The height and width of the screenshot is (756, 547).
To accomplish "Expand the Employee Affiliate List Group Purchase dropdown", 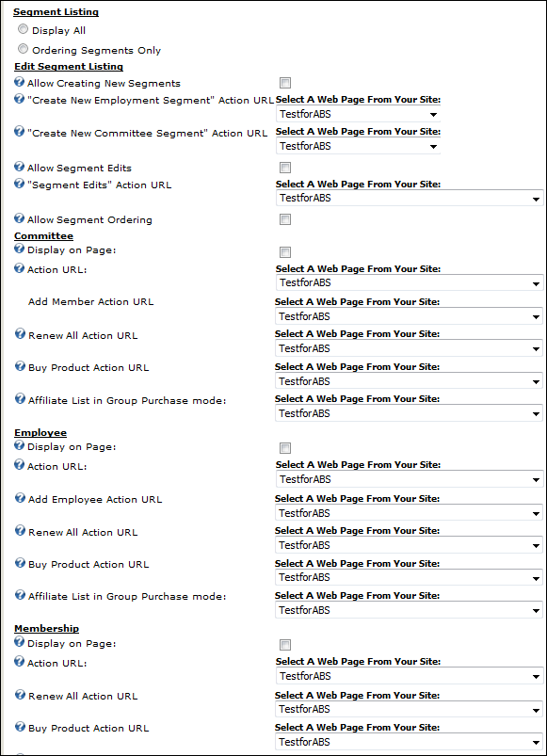I will pos(410,610).
